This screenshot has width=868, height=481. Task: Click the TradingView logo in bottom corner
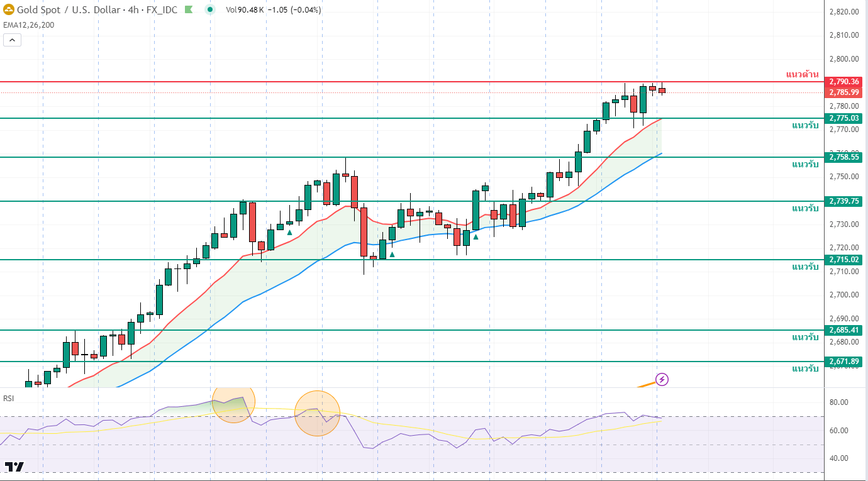[14, 467]
